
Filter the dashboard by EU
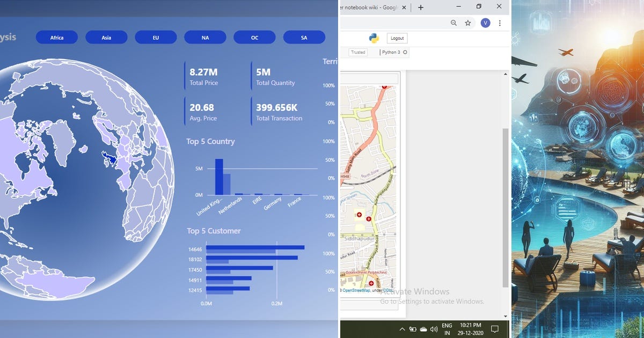tap(156, 38)
